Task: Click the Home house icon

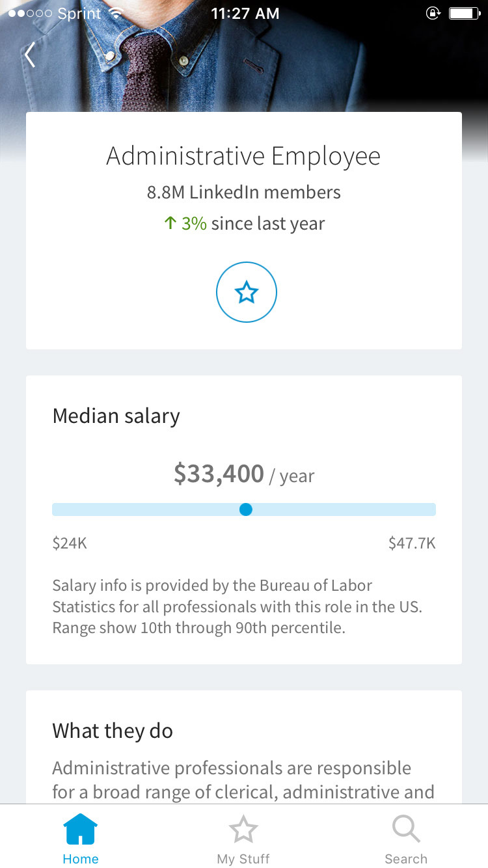Action: (x=80, y=830)
